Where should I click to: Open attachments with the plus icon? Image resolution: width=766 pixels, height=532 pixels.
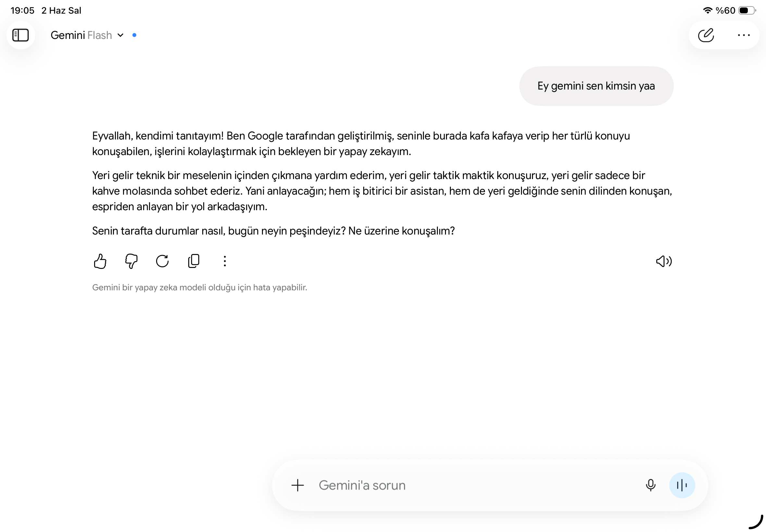tap(297, 485)
